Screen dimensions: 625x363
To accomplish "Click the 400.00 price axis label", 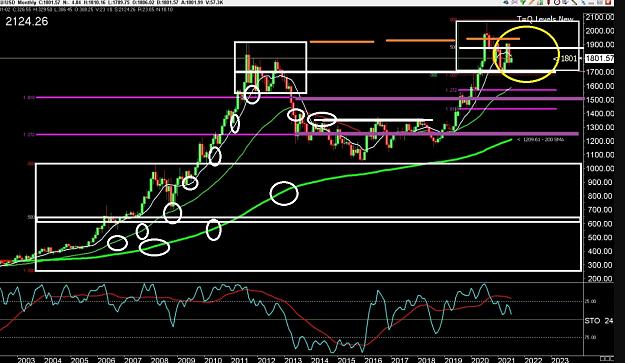I will [601, 251].
